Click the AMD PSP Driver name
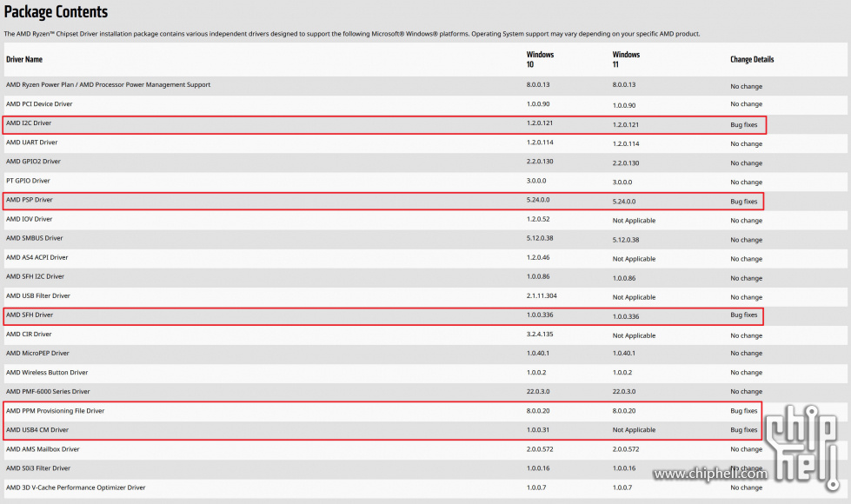851x504 pixels. click(x=30, y=200)
